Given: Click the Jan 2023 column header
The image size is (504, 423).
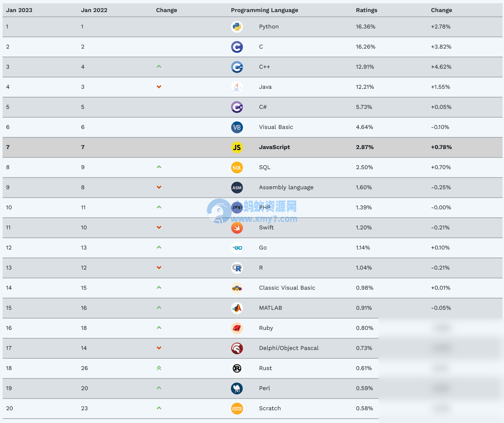Looking at the screenshot, I should (x=19, y=10).
